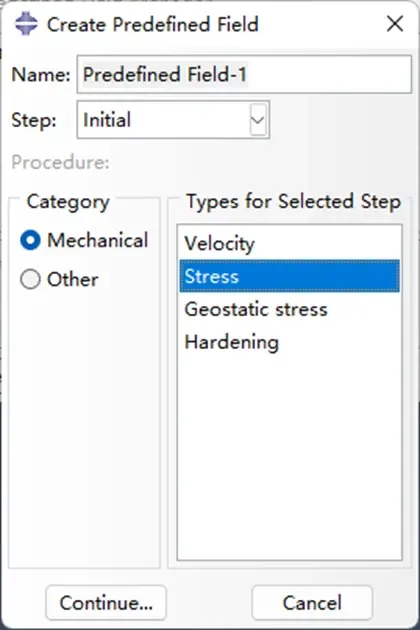Click the Create Predefined Field title text
This screenshot has height=630, width=420.
153,25
